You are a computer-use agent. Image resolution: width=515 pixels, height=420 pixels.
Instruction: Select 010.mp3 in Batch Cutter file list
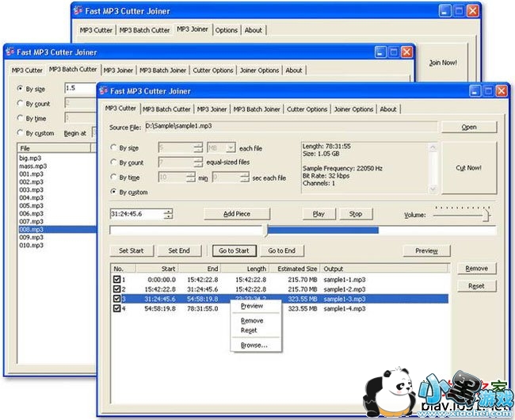(31, 245)
